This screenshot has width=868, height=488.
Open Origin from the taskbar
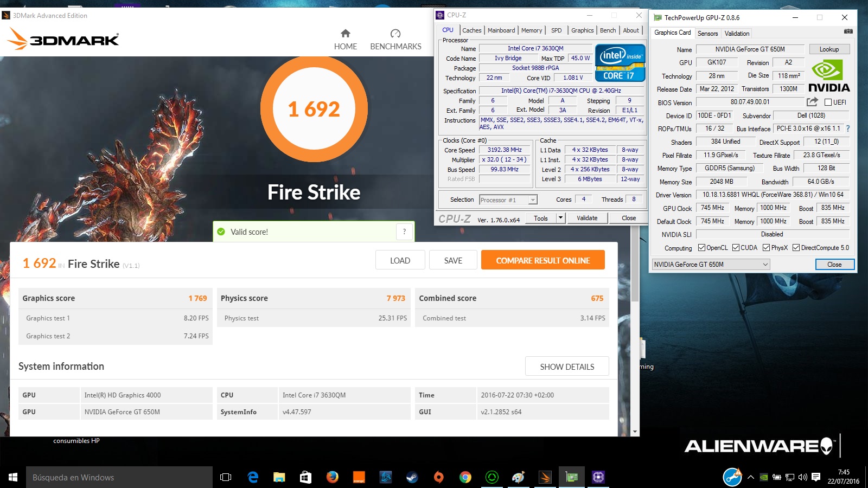click(x=439, y=477)
